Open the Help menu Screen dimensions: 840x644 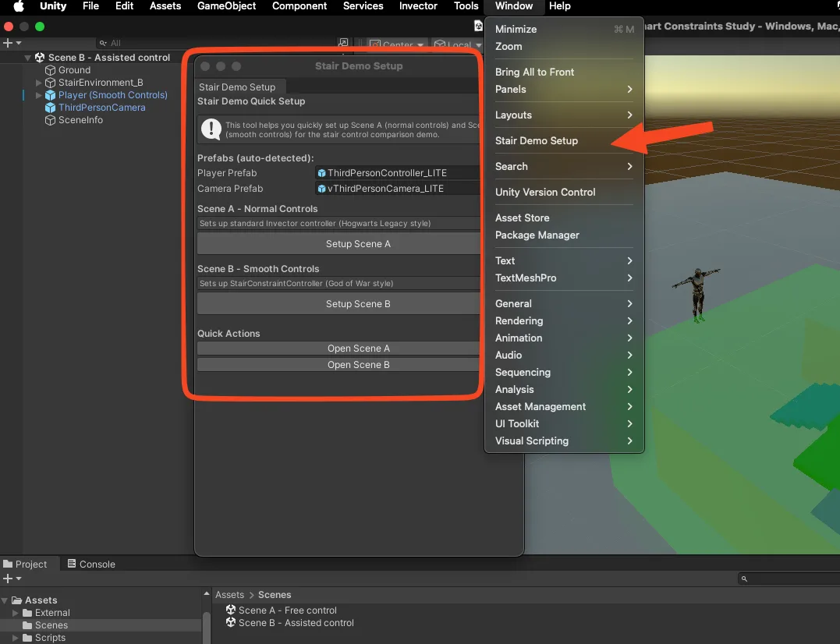pyautogui.click(x=560, y=6)
